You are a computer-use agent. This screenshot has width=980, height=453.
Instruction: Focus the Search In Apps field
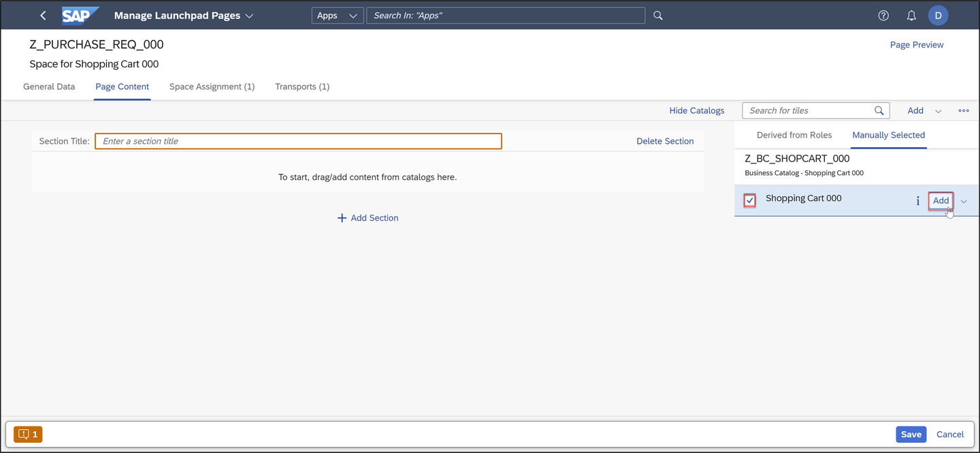[x=506, y=15]
